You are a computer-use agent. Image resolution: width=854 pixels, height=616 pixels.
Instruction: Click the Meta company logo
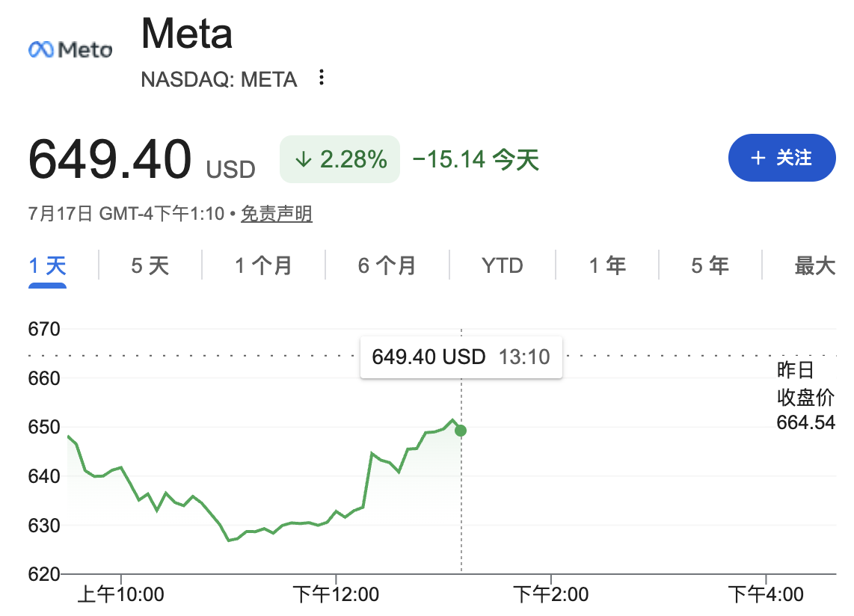click(70, 49)
